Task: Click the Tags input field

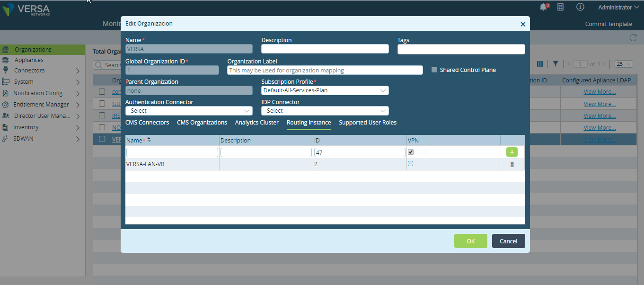Action: pyautogui.click(x=461, y=49)
